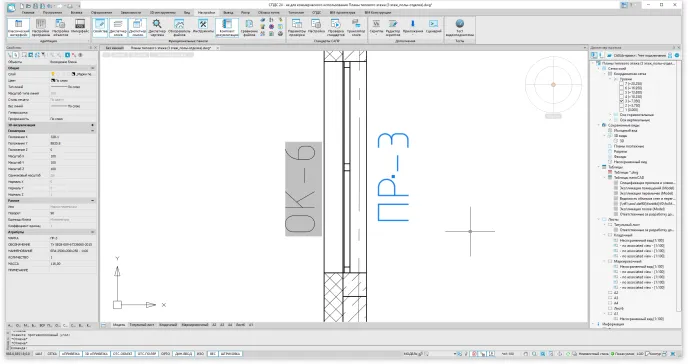This screenshot has width=688, height=364.
Task: Click the Скрипты scripts icon
Action: coord(376,26)
